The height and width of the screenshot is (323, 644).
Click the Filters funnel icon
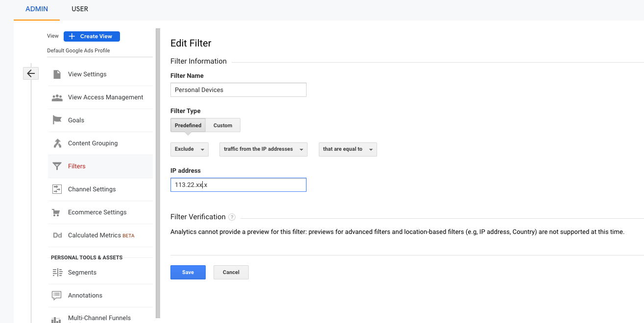(57, 166)
